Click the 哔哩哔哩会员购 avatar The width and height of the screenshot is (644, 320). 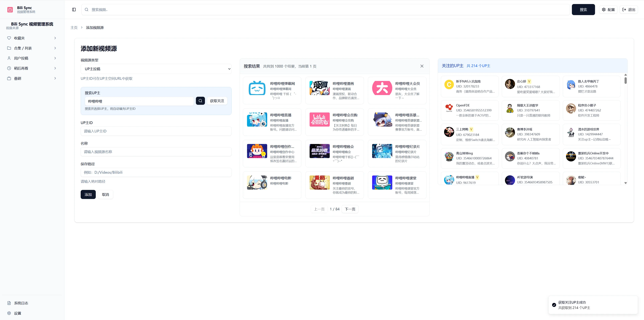(x=319, y=119)
